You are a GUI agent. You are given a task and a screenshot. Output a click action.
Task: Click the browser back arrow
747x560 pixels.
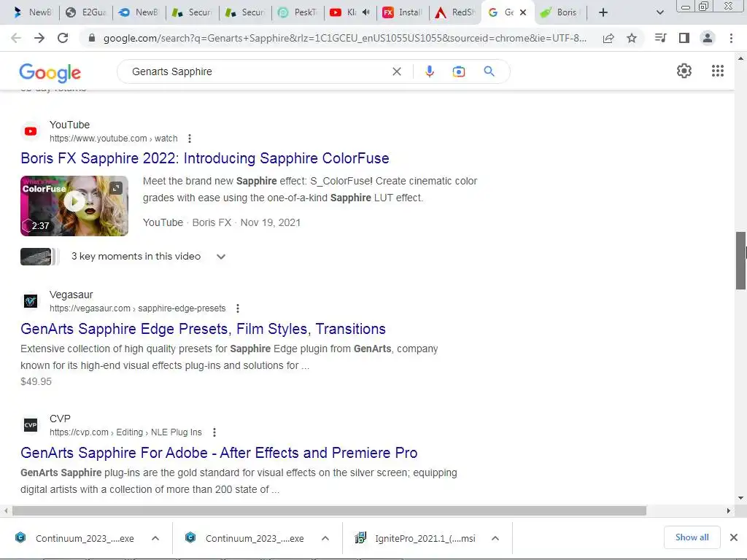[x=16, y=38]
